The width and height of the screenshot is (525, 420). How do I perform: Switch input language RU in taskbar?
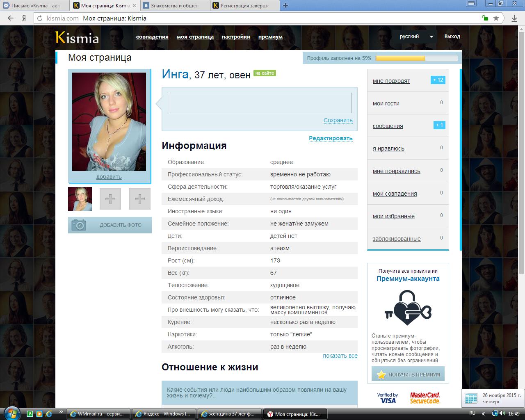point(472,413)
